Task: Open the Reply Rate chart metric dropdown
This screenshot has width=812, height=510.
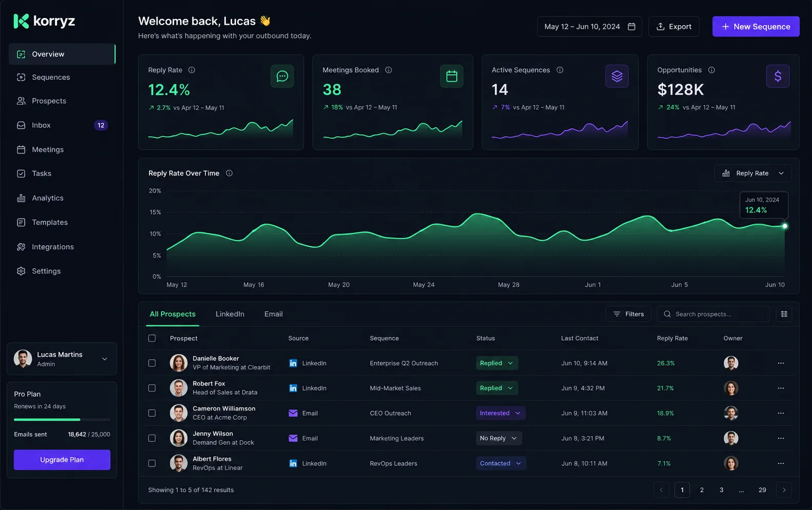Action: (x=753, y=173)
